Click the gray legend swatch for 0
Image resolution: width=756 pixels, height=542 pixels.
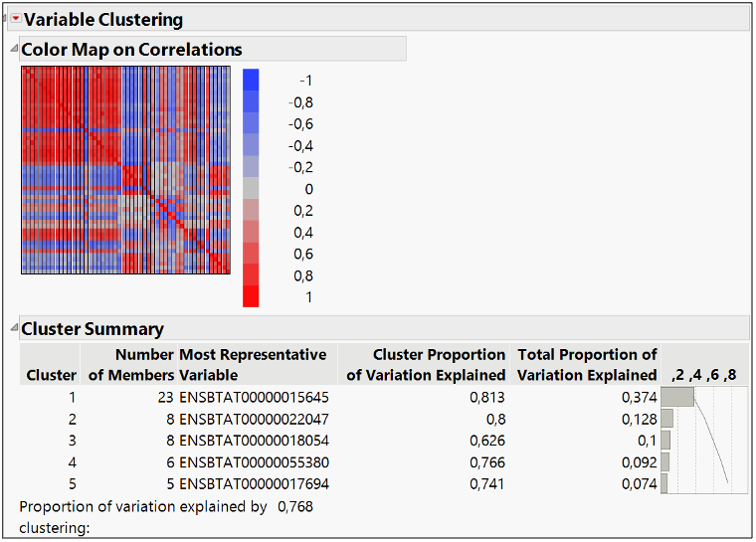251,188
